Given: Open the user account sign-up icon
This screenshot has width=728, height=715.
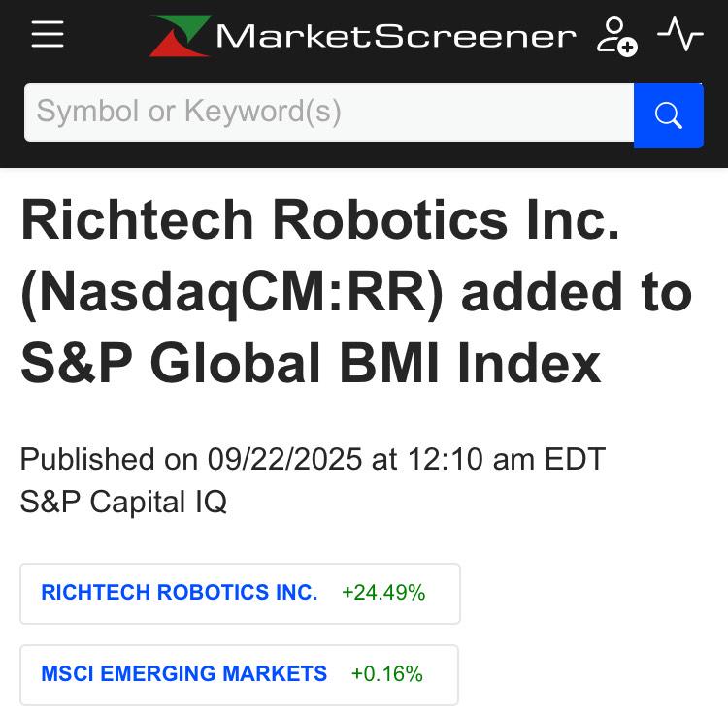Looking at the screenshot, I should (x=614, y=35).
